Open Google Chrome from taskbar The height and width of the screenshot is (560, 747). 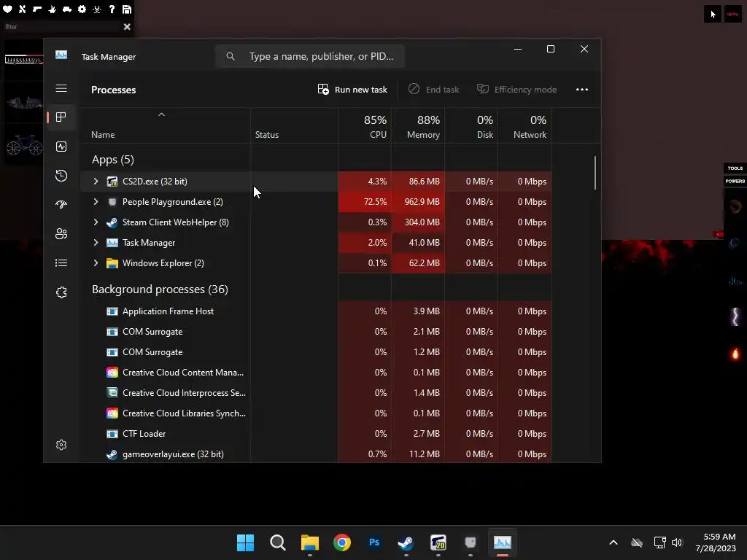click(x=341, y=542)
